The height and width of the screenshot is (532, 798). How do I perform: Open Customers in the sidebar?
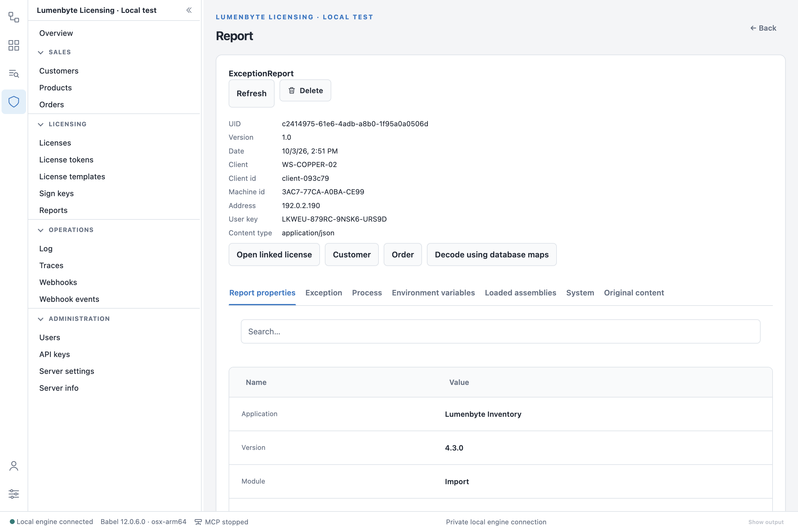[x=59, y=71]
